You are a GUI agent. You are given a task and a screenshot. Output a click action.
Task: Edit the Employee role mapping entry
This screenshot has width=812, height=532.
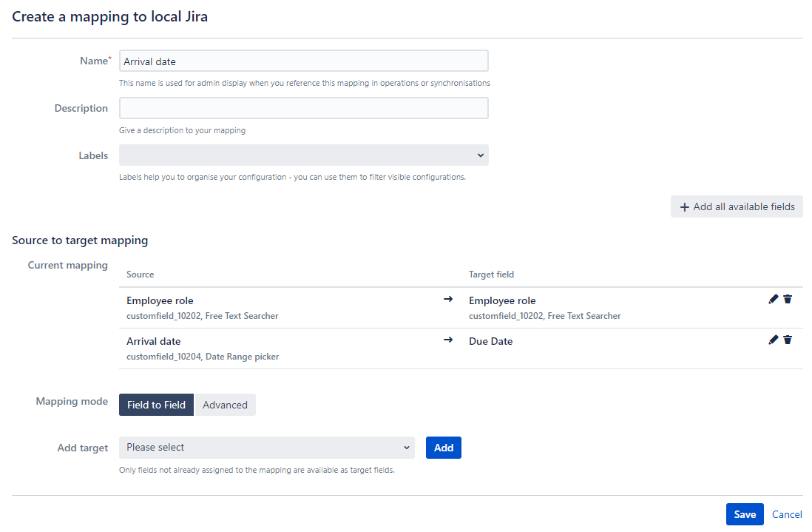773,299
